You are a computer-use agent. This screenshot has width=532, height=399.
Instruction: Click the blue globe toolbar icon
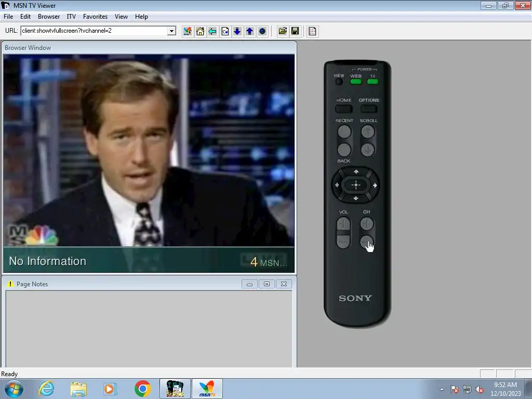[x=262, y=31]
